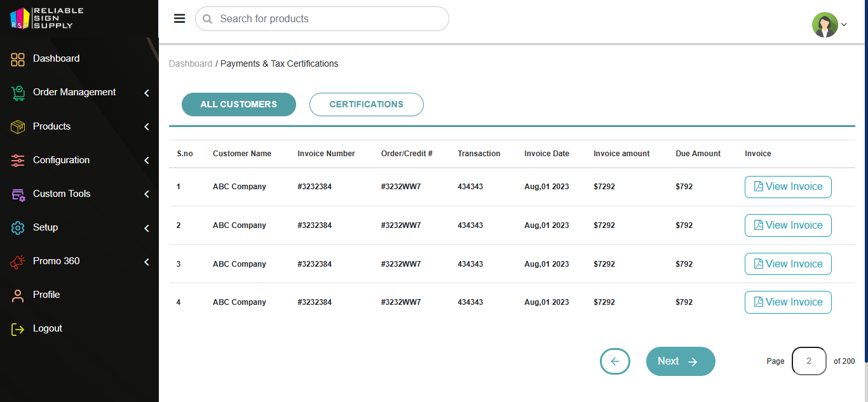The image size is (868, 402).
Task: Open the user avatar dropdown
Action: pyautogui.click(x=829, y=25)
